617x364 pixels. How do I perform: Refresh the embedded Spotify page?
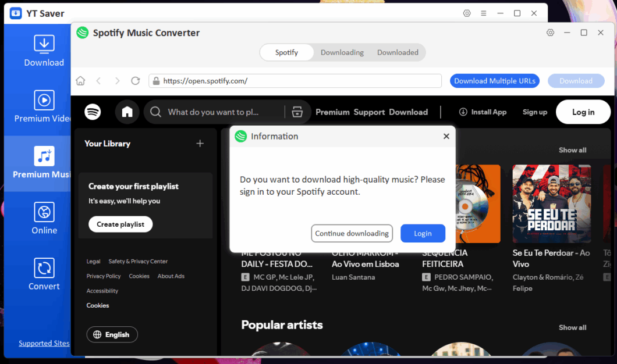[x=136, y=81]
